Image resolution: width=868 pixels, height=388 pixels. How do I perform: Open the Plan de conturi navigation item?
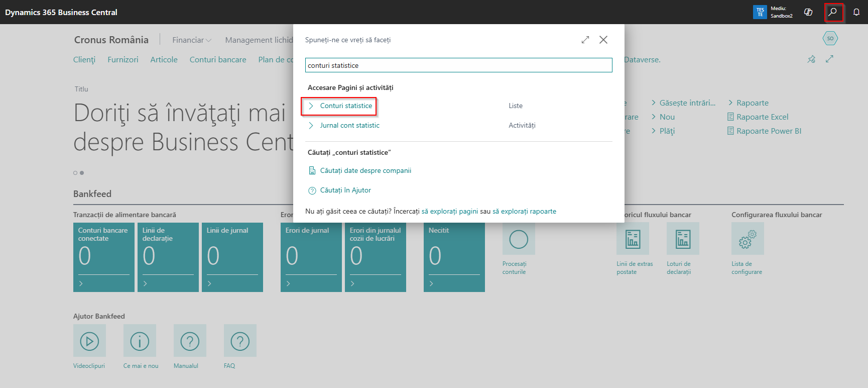tap(276, 60)
